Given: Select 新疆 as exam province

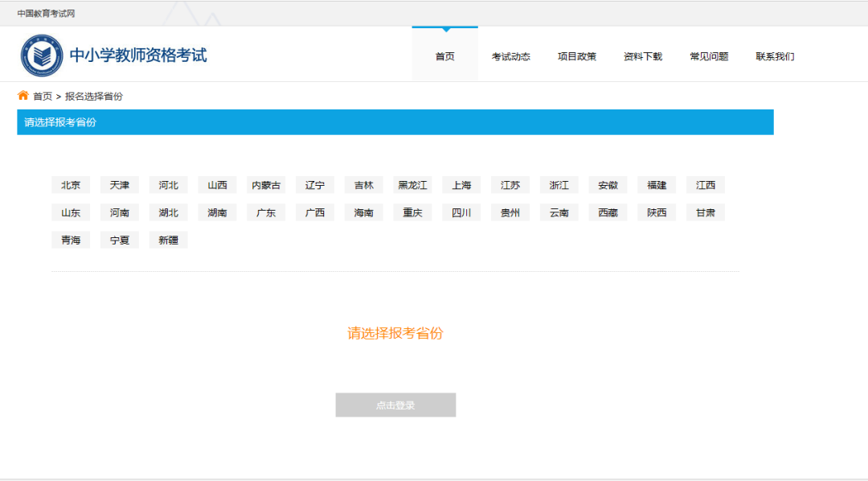Looking at the screenshot, I should tap(168, 240).
